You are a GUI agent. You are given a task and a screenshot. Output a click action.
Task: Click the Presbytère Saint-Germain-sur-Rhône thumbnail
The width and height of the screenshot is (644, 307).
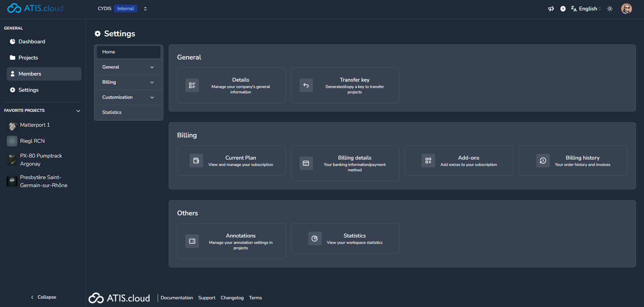(12, 181)
